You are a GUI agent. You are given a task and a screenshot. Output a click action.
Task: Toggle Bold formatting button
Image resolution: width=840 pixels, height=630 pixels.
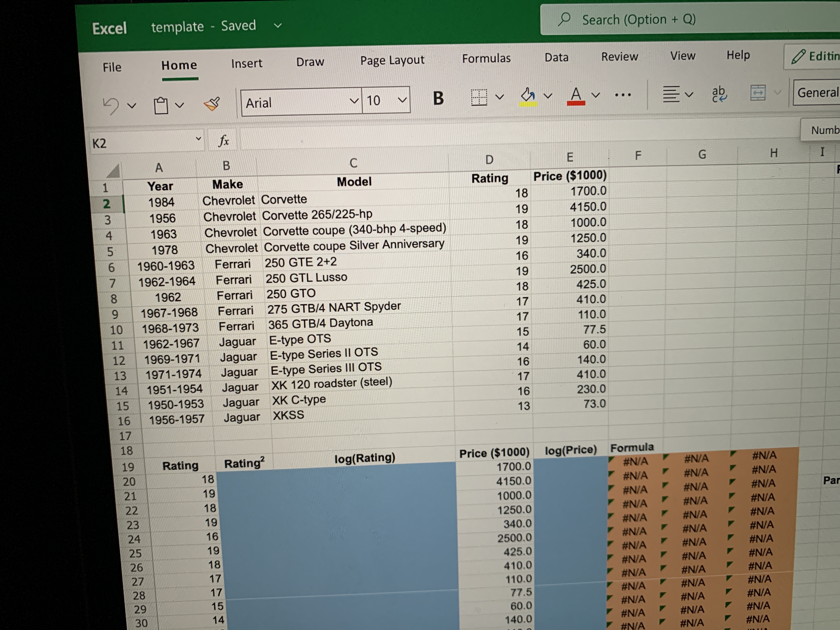[x=438, y=98]
